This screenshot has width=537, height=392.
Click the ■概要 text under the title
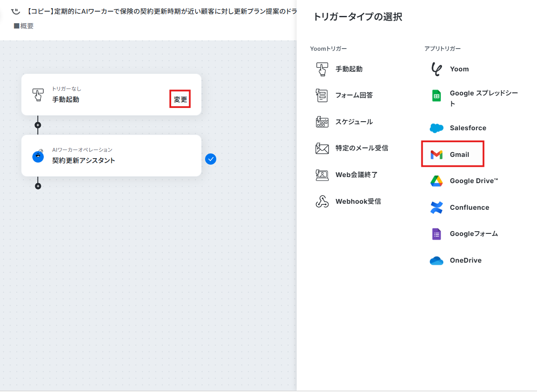[x=24, y=26]
